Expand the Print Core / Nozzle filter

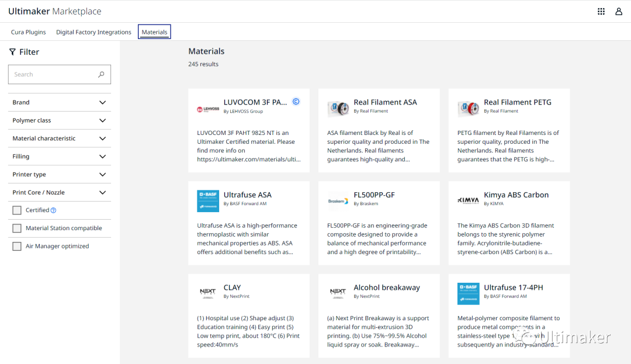pyautogui.click(x=60, y=193)
